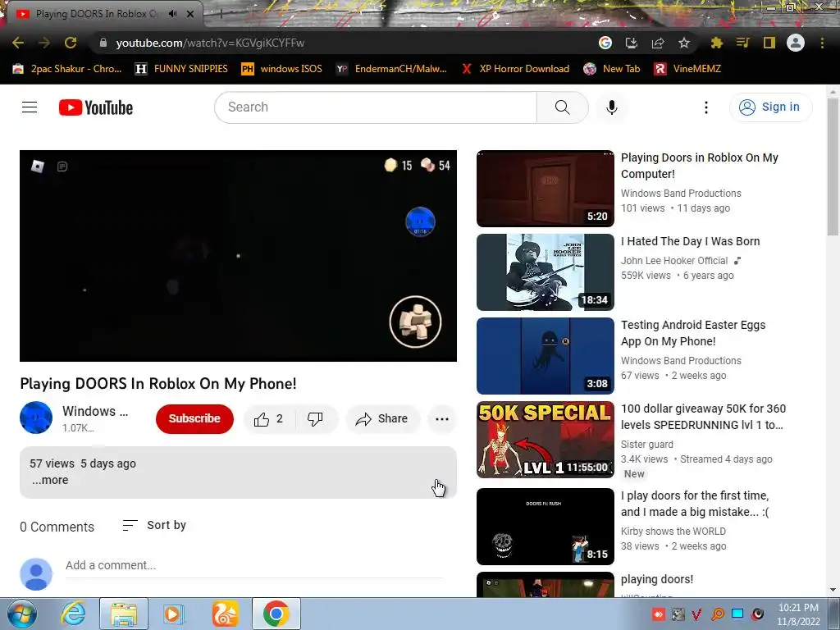Open Sort by comments dropdown
Viewport: 840px width, 630px height.
[x=154, y=525]
